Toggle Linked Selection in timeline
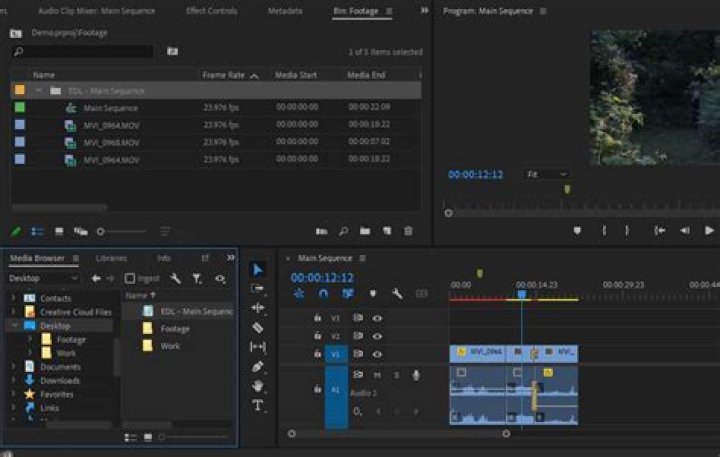Viewport: 720px width, 457px height. click(x=348, y=293)
